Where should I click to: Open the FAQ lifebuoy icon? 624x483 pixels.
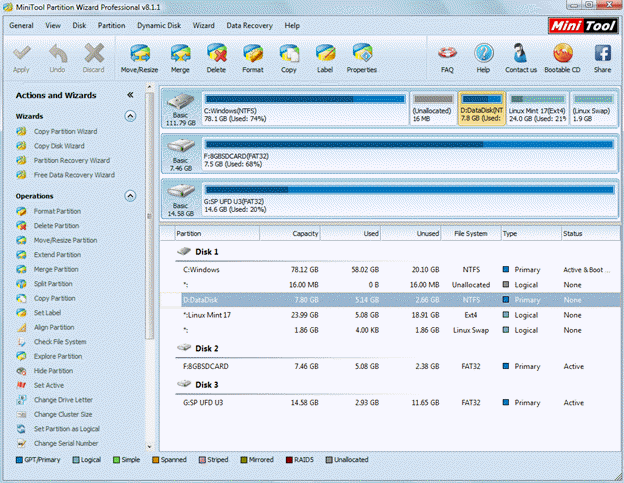447,53
